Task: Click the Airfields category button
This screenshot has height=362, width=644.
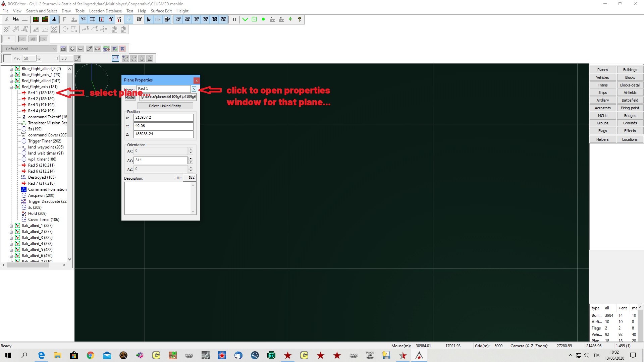Action: pyautogui.click(x=630, y=93)
